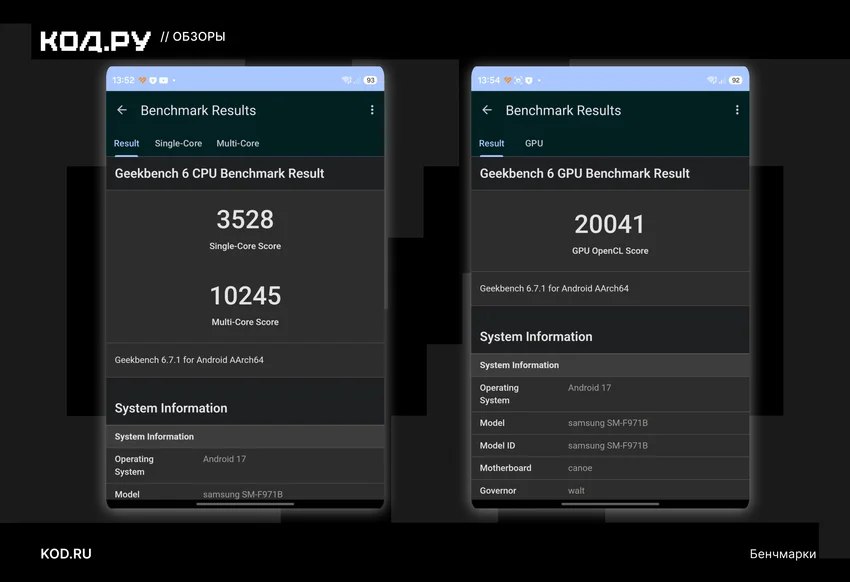
Task: Tap navigation gesture bar on right phone
Action: pyautogui.click(x=610, y=504)
